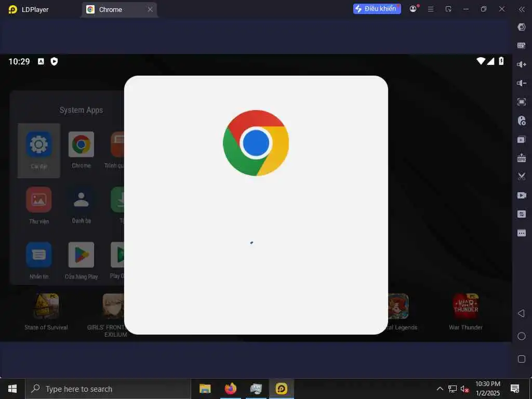Image resolution: width=532 pixels, height=399 pixels.
Task: Click the LDPlayer taskbar icon
Action: [x=281, y=389]
